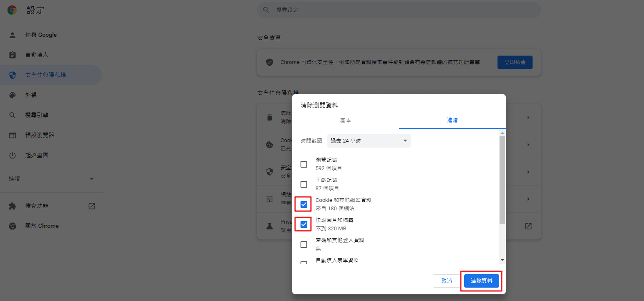
Task: Open the 時間範圍 dropdown
Action: tap(369, 141)
